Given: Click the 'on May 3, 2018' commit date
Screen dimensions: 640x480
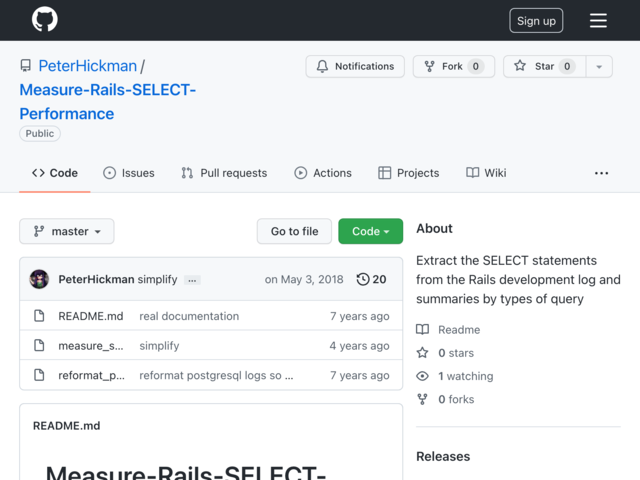Looking at the screenshot, I should pyautogui.click(x=304, y=279).
